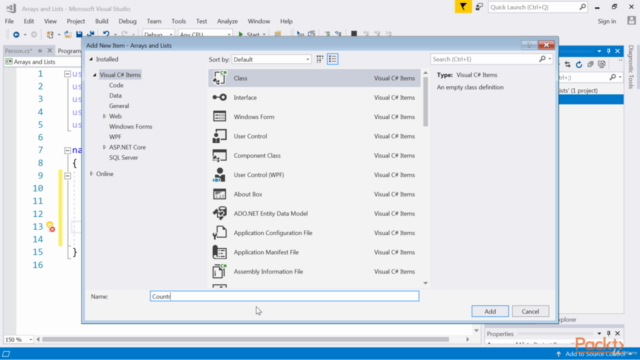Pick the User Control template icon

coord(220,136)
